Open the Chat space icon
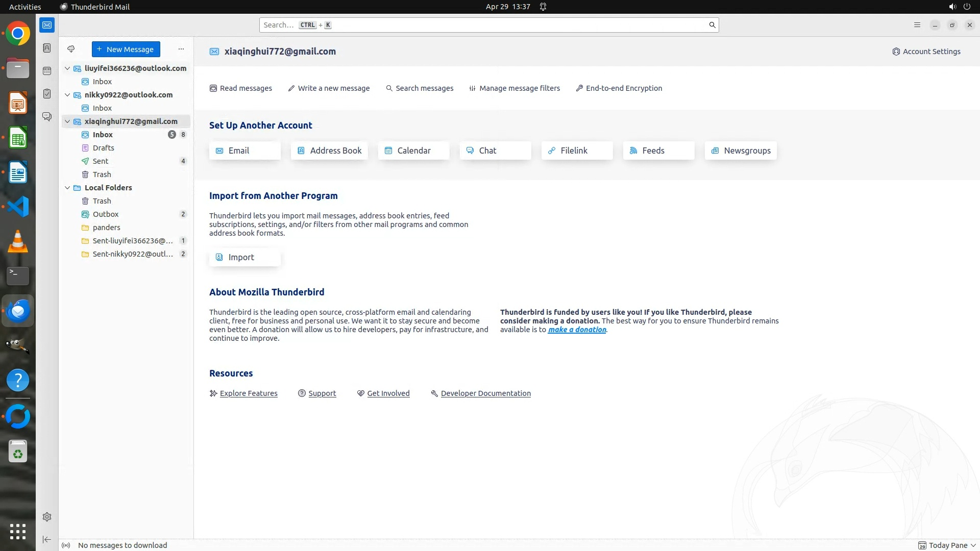The height and width of the screenshot is (551, 980). point(47,117)
